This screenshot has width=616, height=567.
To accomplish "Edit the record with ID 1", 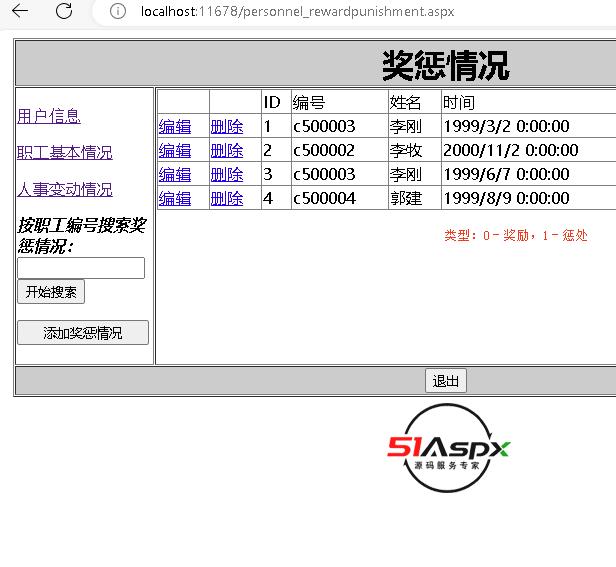I will click(175, 126).
